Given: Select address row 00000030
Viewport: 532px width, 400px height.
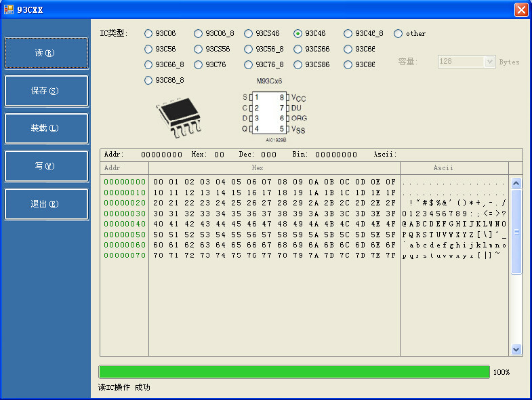Looking at the screenshot, I should [x=125, y=214].
